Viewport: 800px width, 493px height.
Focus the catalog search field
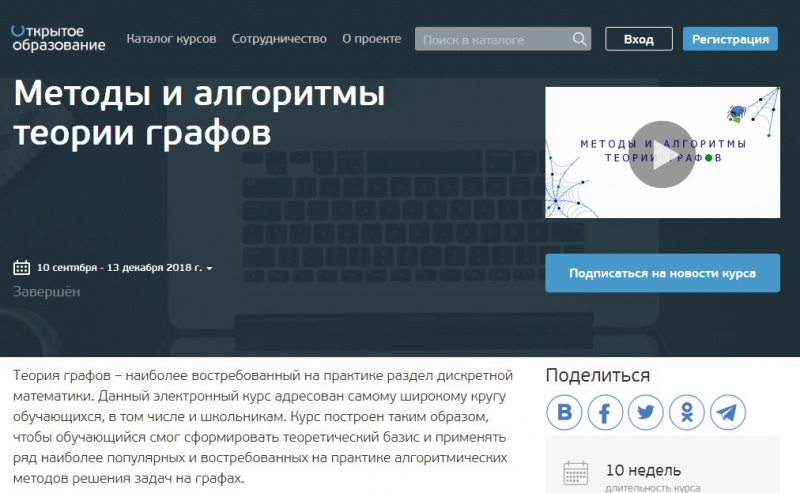pos(493,40)
